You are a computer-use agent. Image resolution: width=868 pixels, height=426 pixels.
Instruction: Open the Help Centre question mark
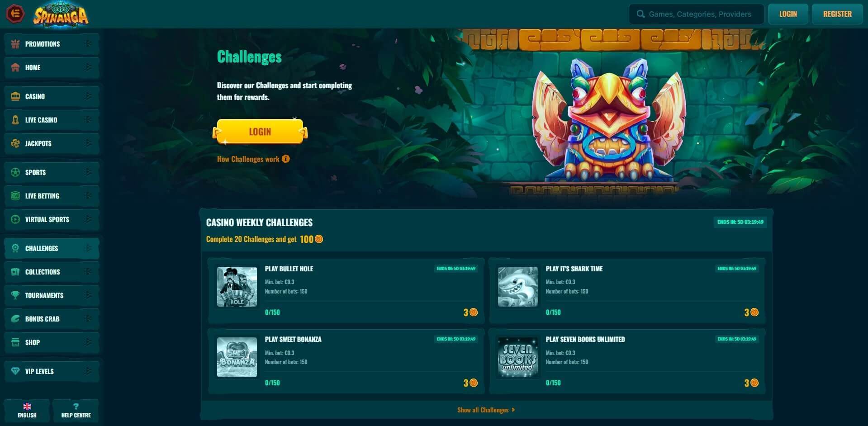pos(76,406)
